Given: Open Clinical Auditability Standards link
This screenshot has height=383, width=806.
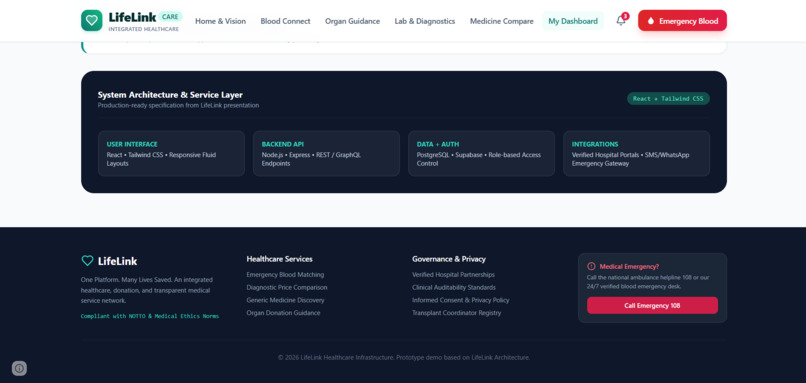Looking at the screenshot, I should click(454, 287).
